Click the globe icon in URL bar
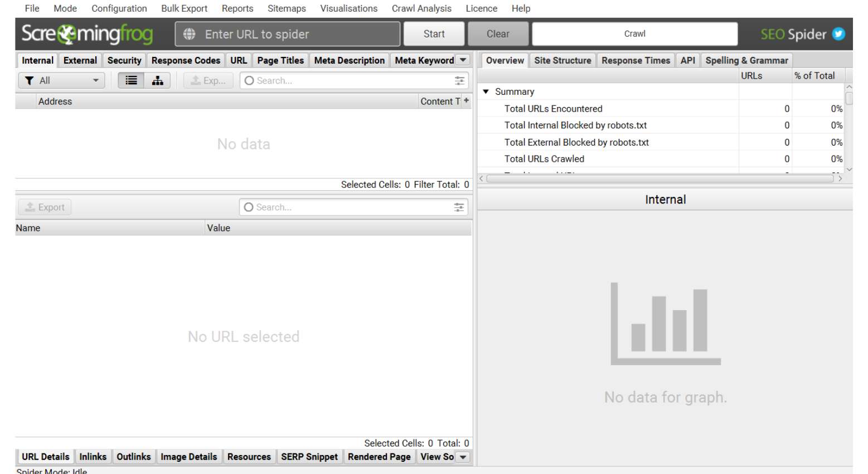868x474 pixels. pyautogui.click(x=190, y=34)
